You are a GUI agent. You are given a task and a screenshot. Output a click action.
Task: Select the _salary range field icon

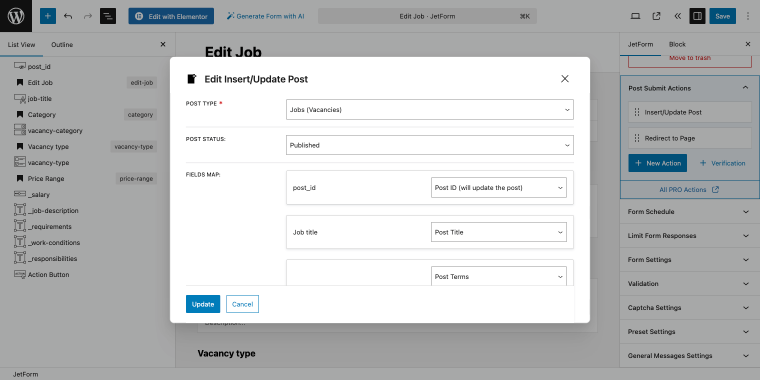(x=19, y=194)
